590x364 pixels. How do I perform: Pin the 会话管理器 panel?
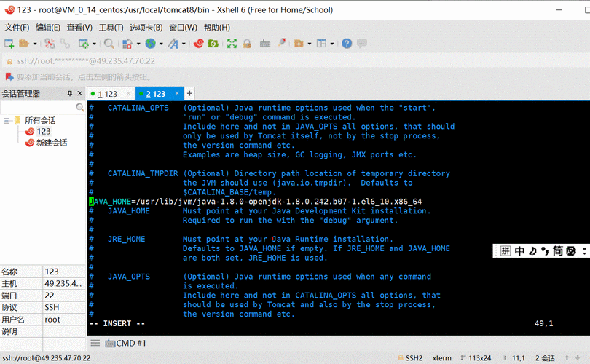tap(70, 93)
